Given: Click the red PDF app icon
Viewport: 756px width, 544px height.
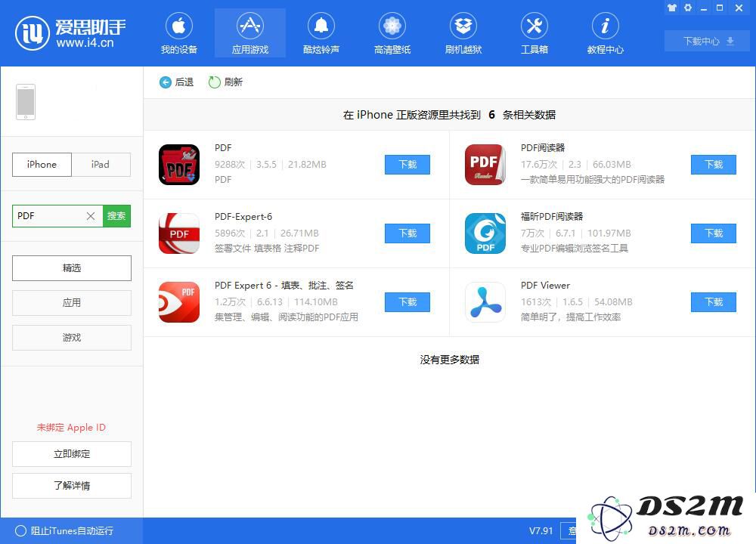Looking at the screenshot, I should click(x=179, y=164).
